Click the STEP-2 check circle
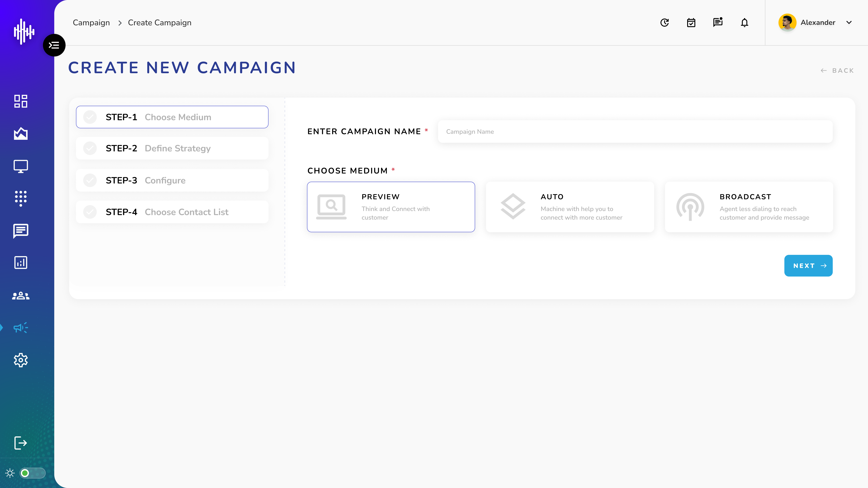Viewport: 868px width, 488px height. point(90,148)
